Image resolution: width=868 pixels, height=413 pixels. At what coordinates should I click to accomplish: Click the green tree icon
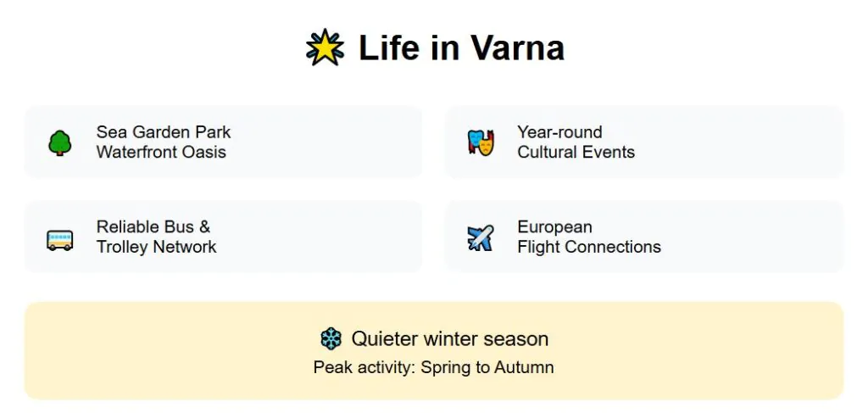point(59,142)
